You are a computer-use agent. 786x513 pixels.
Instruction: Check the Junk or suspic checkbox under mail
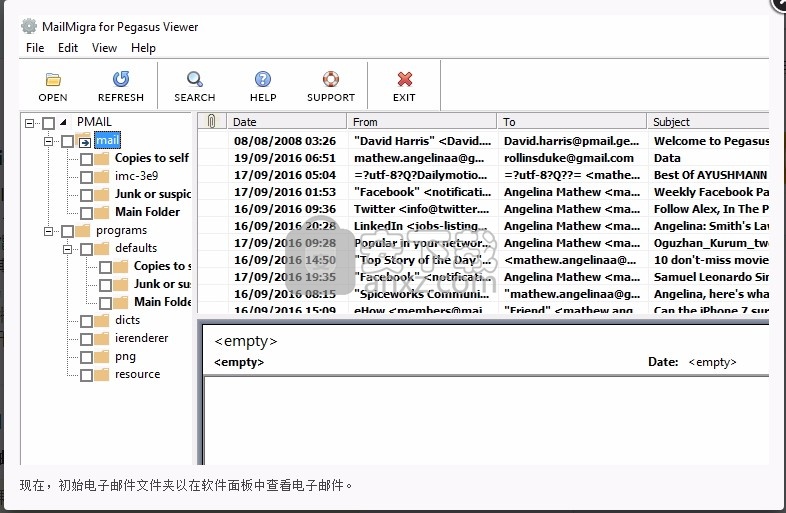(x=86, y=195)
